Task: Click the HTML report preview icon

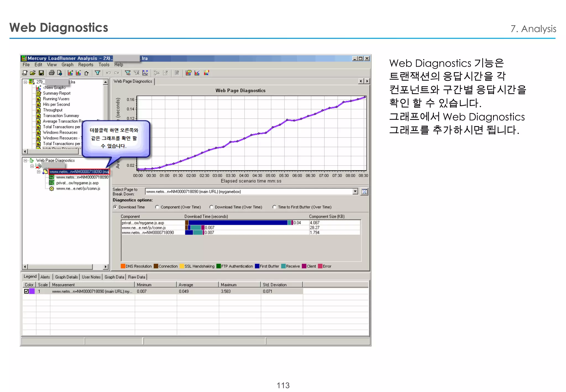Action: tap(60, 73)
